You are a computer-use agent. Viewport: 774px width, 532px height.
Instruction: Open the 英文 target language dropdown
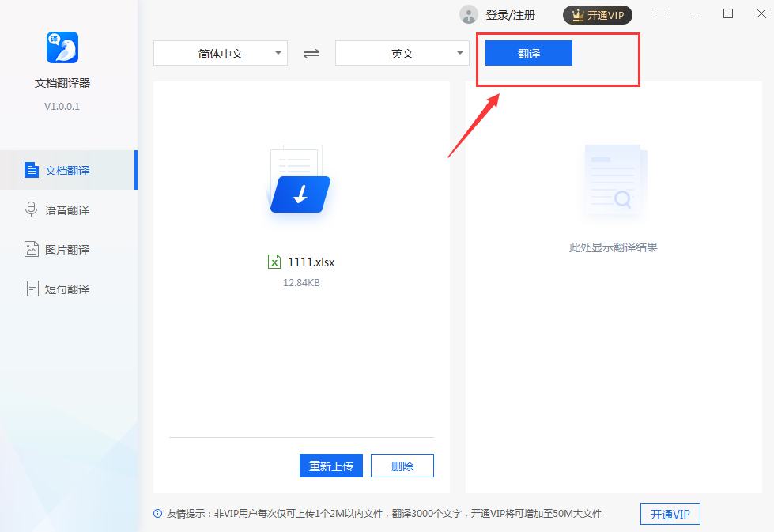pyautogui.click(x=402, y=53)
